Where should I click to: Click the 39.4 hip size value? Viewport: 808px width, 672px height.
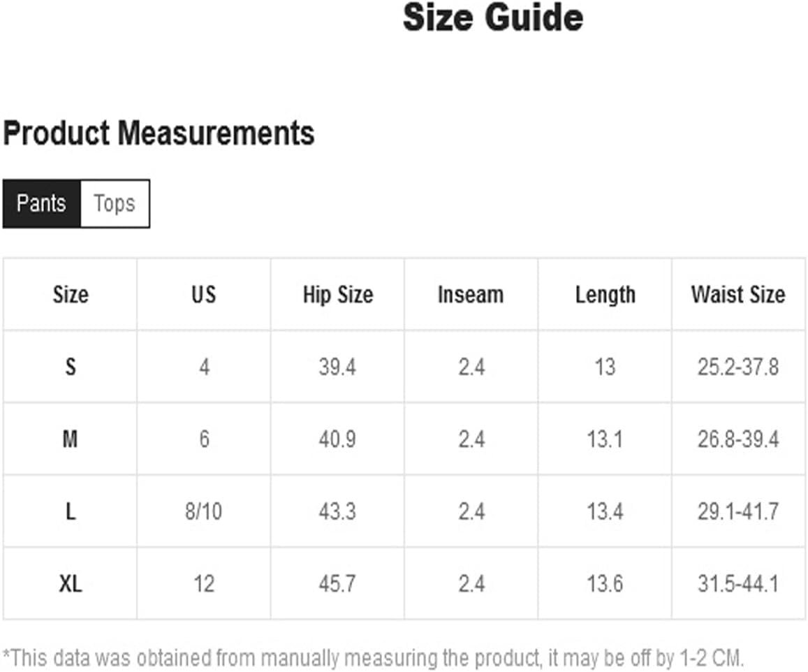pos(337,367)
